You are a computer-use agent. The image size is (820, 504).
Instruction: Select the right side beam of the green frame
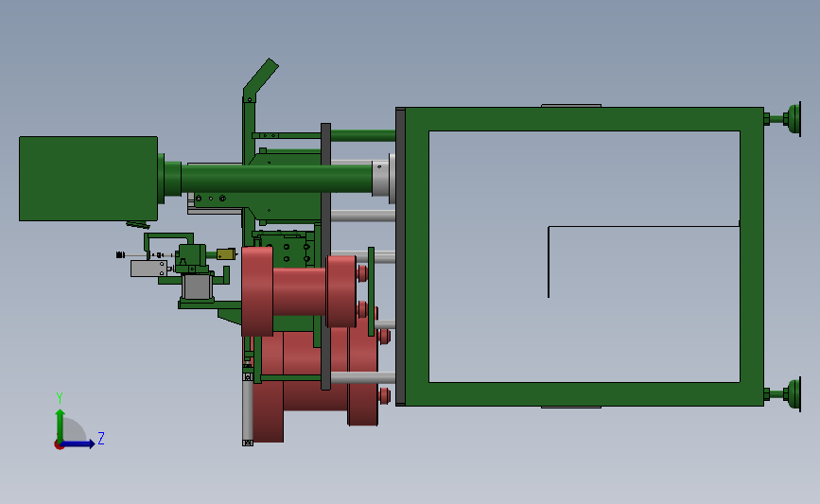coord(752,256)
